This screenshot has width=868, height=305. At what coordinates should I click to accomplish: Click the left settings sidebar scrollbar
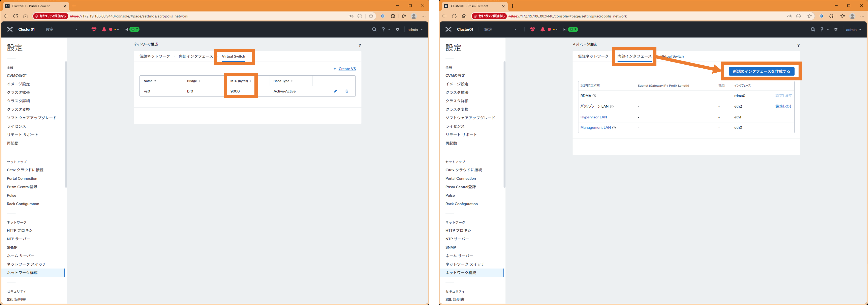click(x=66, y=125)
